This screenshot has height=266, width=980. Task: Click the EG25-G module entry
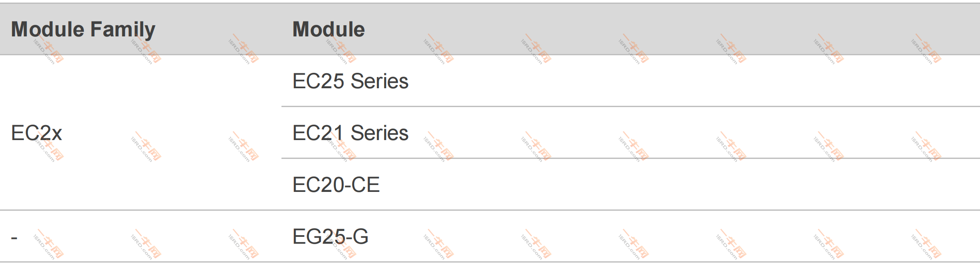330,236
